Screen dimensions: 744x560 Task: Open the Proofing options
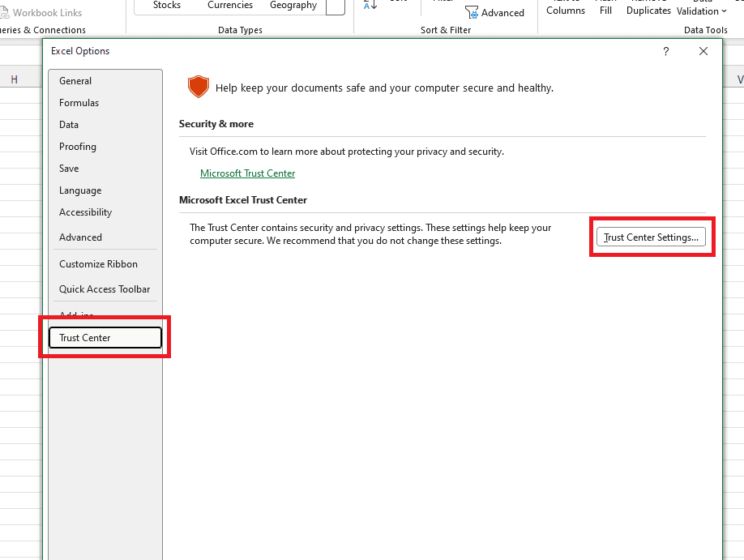105,147
